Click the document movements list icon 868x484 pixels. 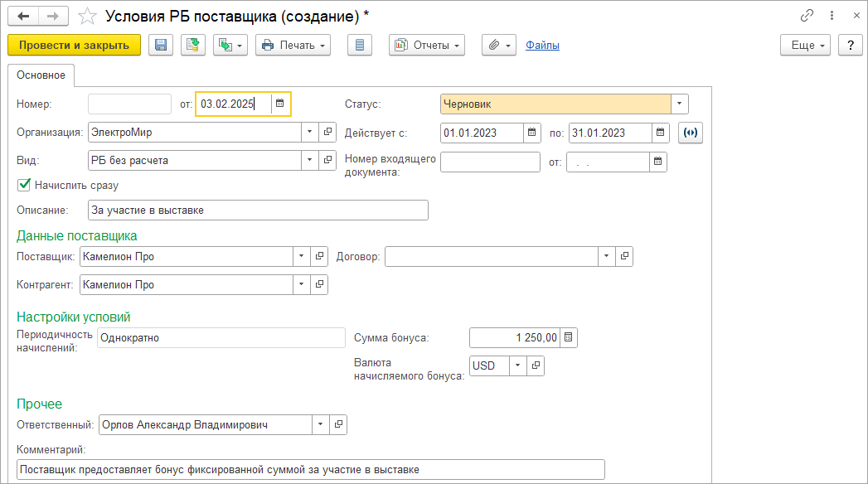point(359,46)
